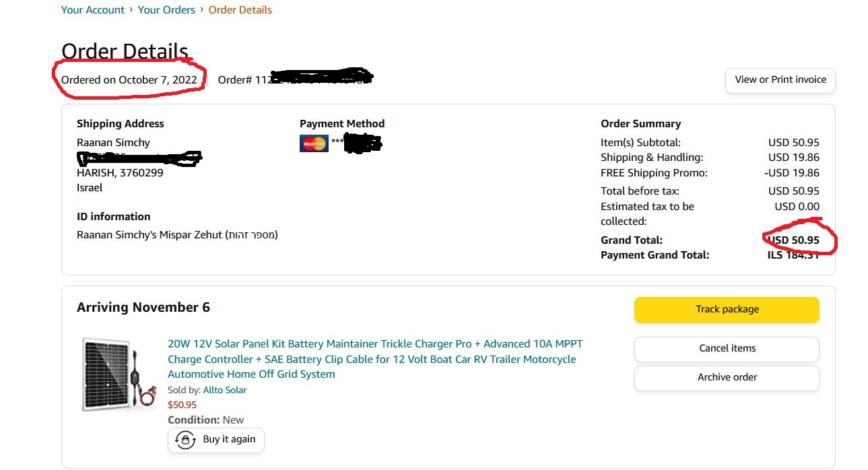This screenshot has height=470, width=868.
Task: Go to the Your Account breadcrumb
Action: coord(93,10)
